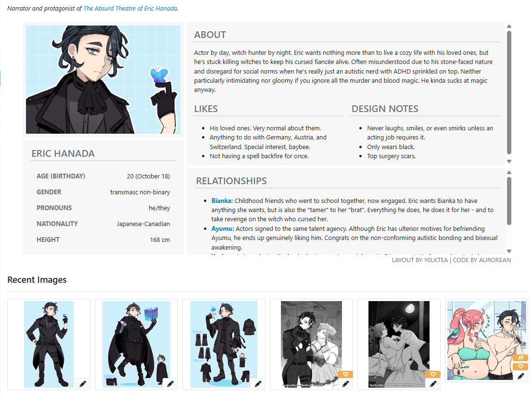532x404 pixels.
Task: Click Relationships panel scroll down arrow
Action: 509,252
